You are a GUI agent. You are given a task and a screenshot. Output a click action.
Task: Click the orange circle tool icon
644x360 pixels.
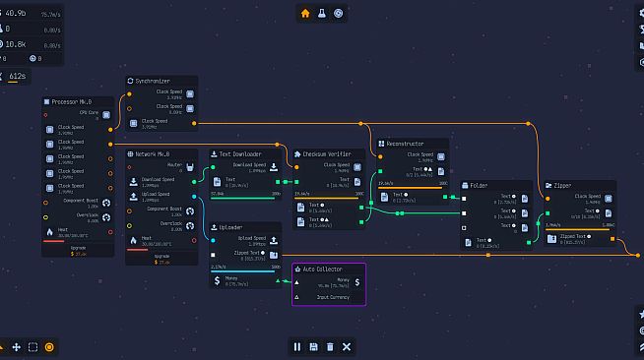tap(49, 347)
